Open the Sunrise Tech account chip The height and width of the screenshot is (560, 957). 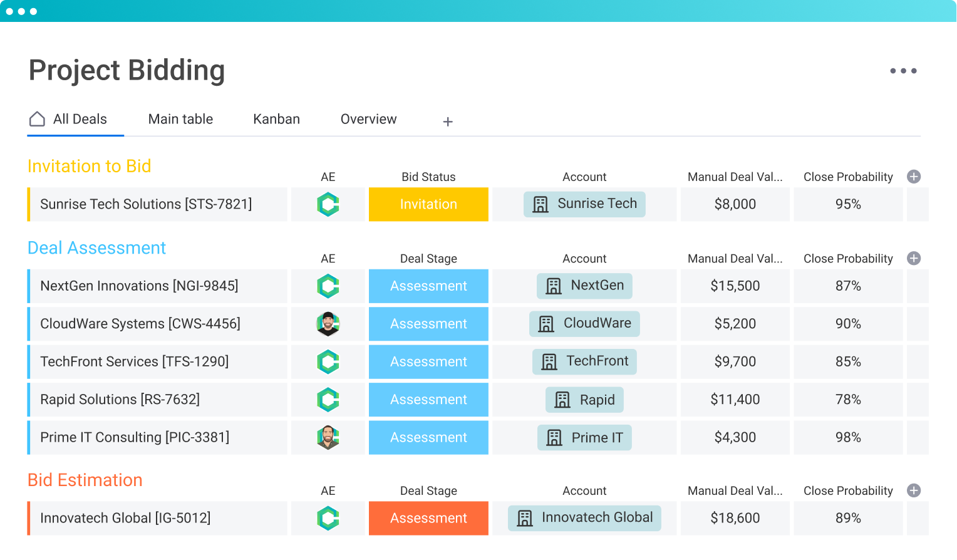584,204
